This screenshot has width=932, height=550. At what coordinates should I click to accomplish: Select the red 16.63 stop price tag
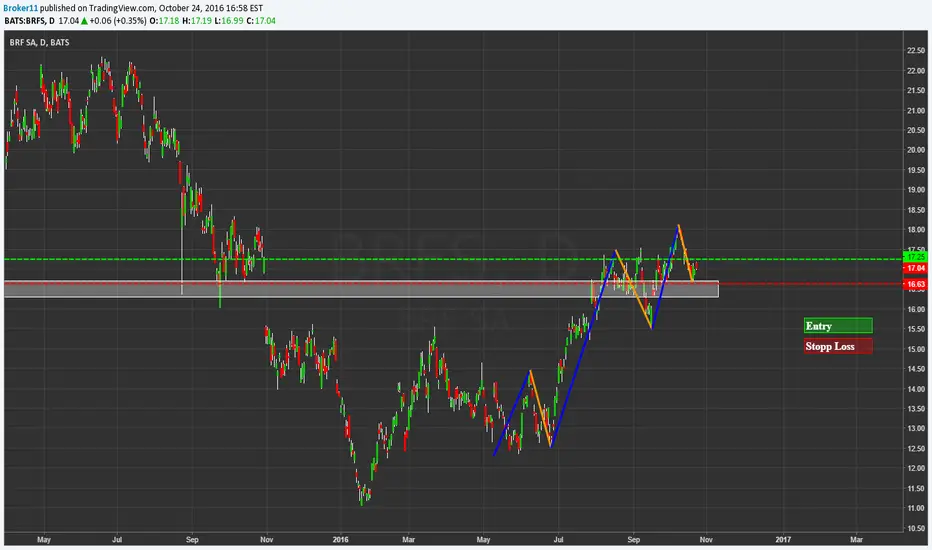pyautogui.click(x=915, y=284)
